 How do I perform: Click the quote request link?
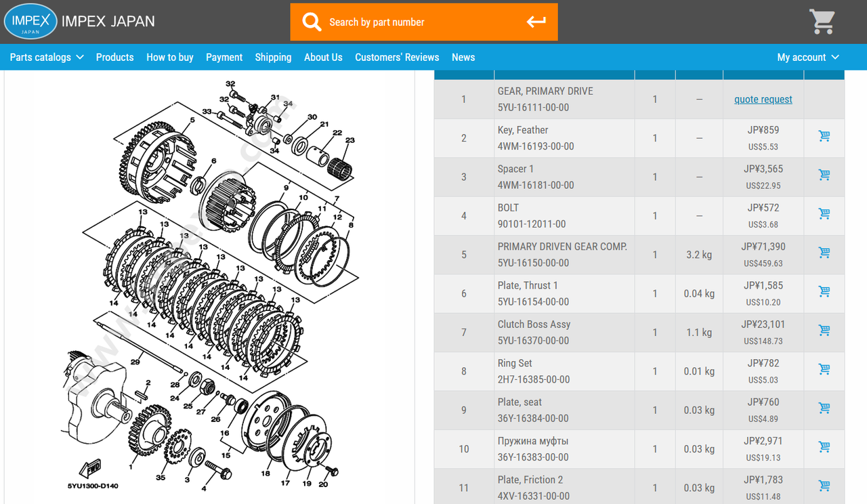[x=763, y=100]
